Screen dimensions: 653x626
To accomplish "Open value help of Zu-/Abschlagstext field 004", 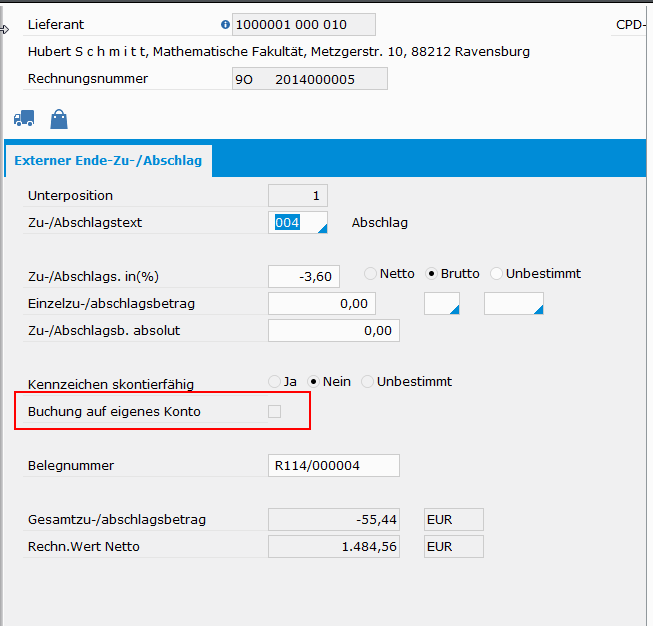I will [322, 228].
